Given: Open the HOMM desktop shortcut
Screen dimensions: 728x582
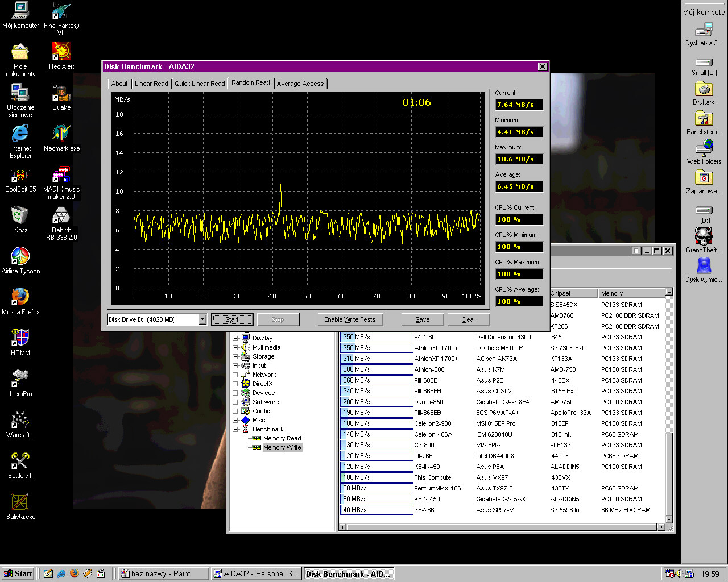Looking at the screenshot, I should point(20,341).
